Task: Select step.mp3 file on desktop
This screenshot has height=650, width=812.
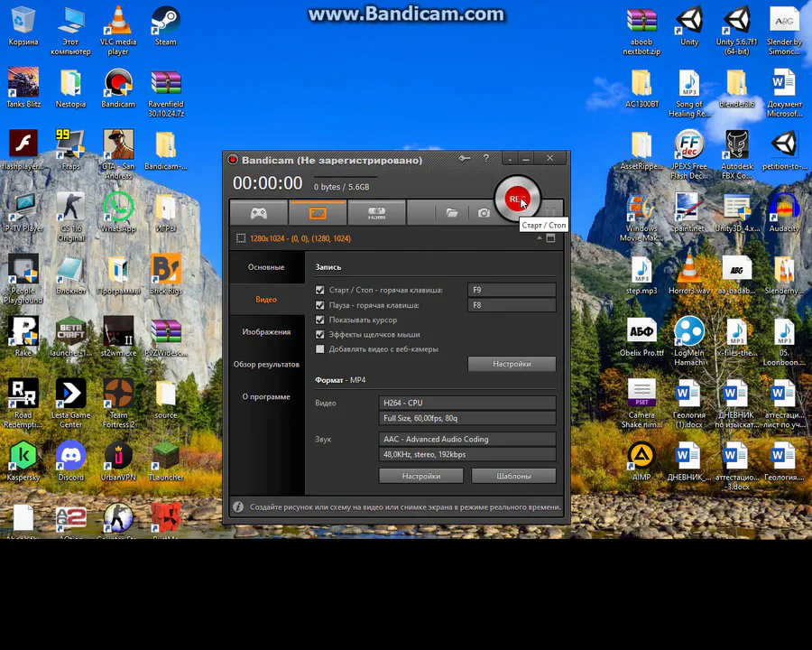Action: pyautogui.click(x=641, y=274)
